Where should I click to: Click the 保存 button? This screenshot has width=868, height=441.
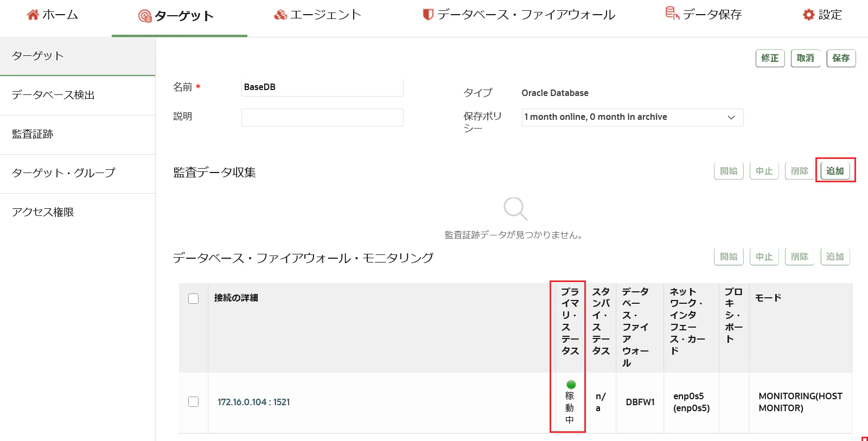tap(841, 58)
